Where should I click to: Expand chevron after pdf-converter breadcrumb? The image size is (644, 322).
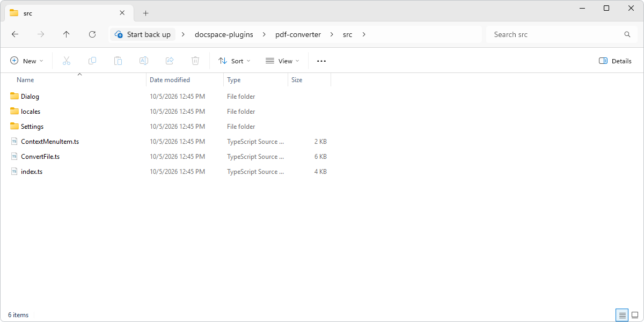[x=332, y=34]
